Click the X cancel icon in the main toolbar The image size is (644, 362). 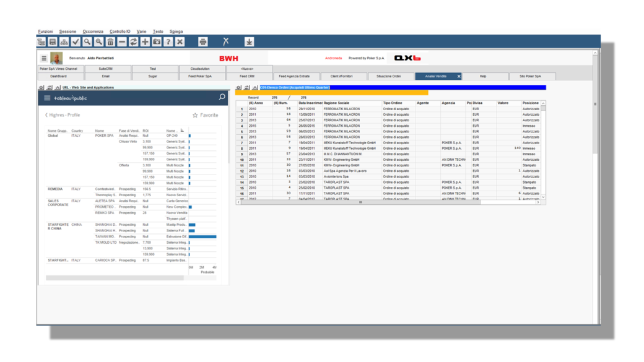tap(180, 42)
